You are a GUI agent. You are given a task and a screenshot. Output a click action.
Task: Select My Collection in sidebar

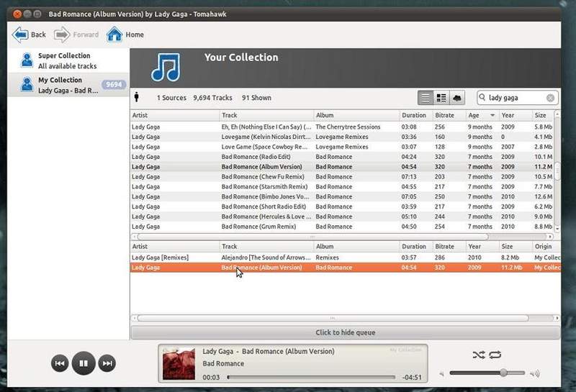click(68, 85)
